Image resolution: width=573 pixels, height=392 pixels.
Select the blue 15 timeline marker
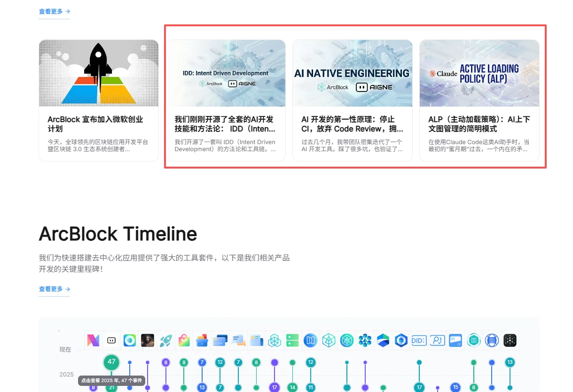click(x=455, y=387)
